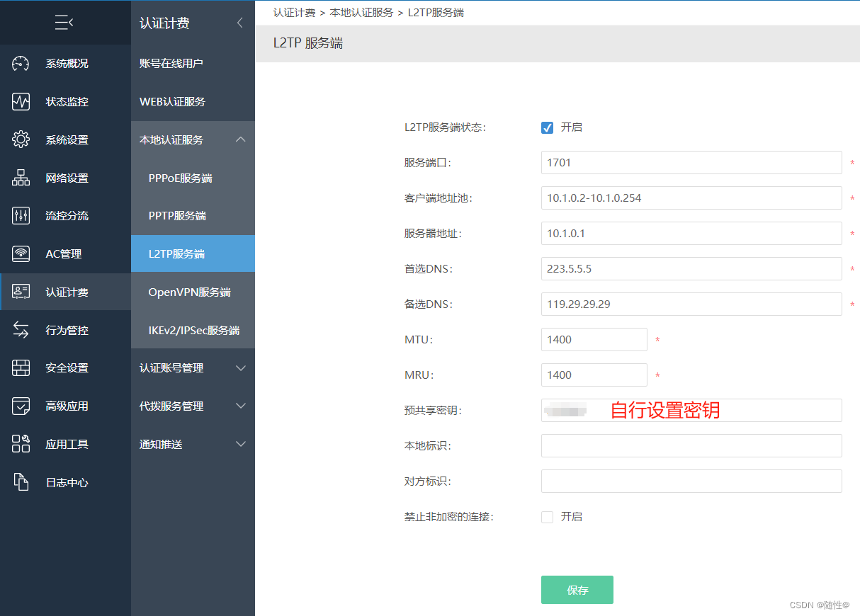Viewport: 860px width, 616px height.
Task: Click the 保存 save button
Action: point(577,590)
